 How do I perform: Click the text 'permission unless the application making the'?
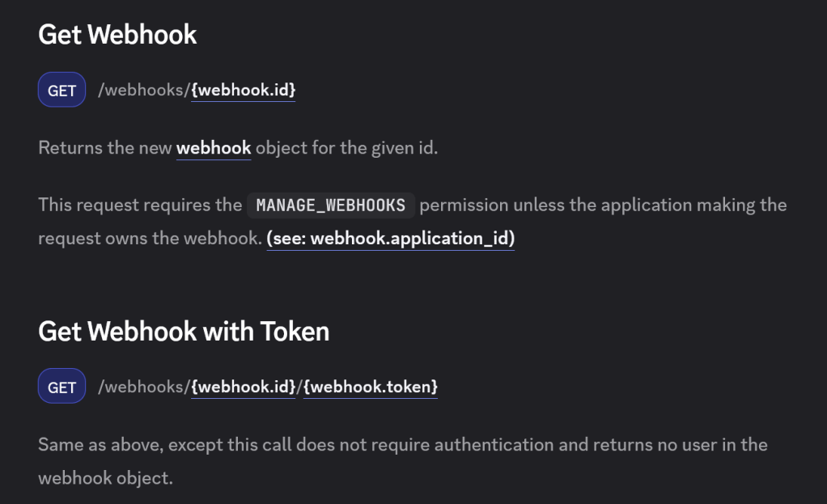603,205
